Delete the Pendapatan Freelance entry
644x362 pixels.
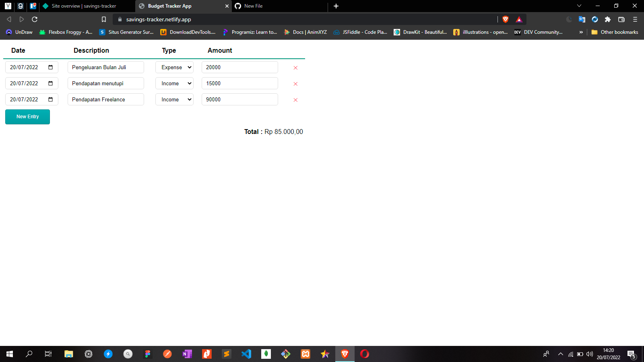pyautogui.click(x=295, y=100)
